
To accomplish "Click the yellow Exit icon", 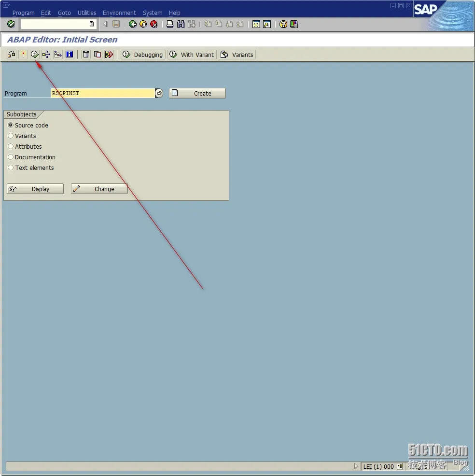I will (143, 24).
